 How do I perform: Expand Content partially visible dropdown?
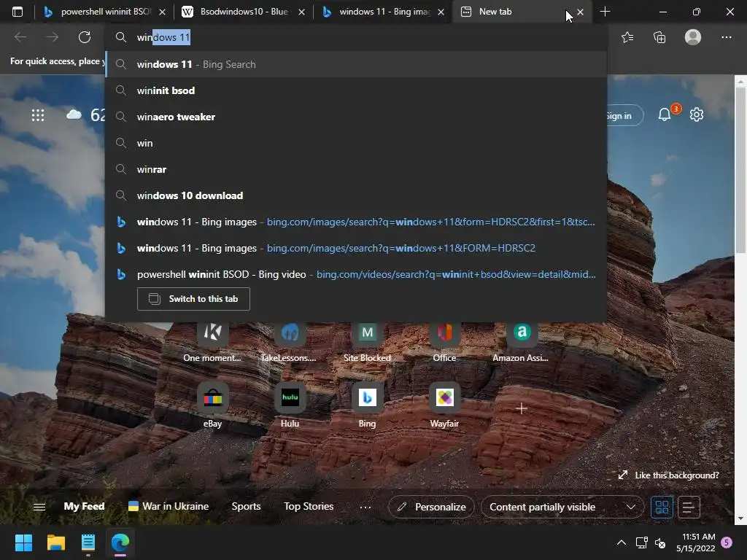click(x=562, y=507)
